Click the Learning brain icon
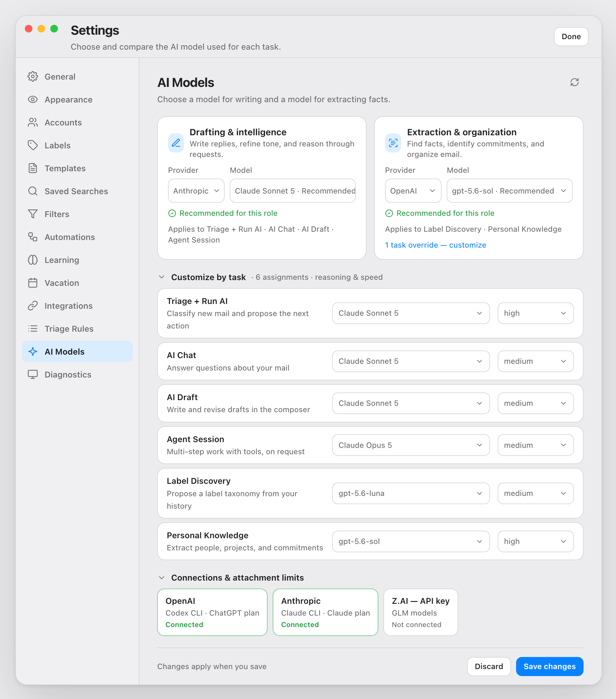The image size is (616, 699). click(33, 260)
